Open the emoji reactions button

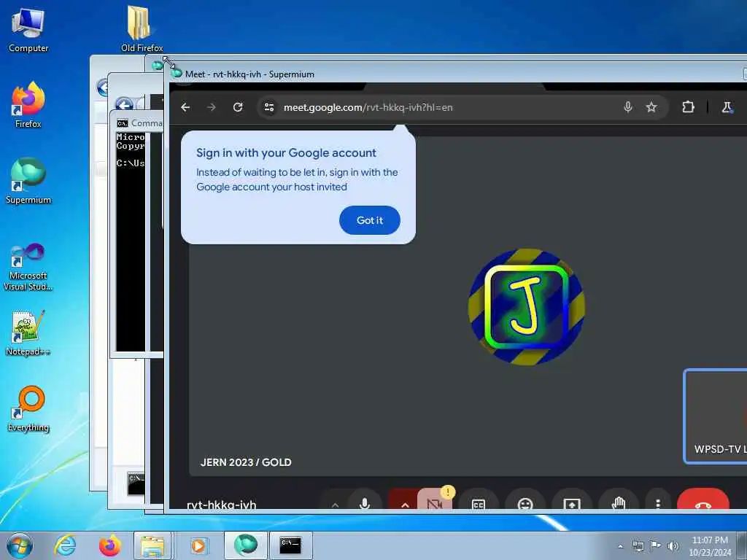[525, 504]
